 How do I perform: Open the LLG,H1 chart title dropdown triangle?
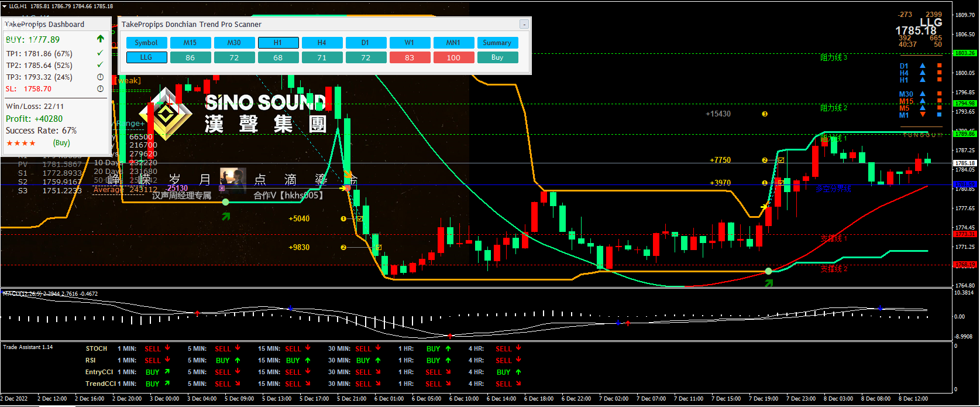click(5, 6)
